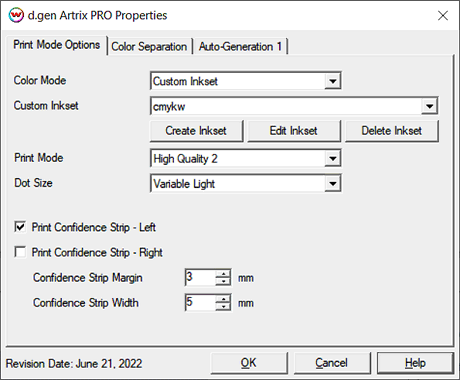
Task: Expand the Custom Inkset dropdown list
Action: click(429, 106)
